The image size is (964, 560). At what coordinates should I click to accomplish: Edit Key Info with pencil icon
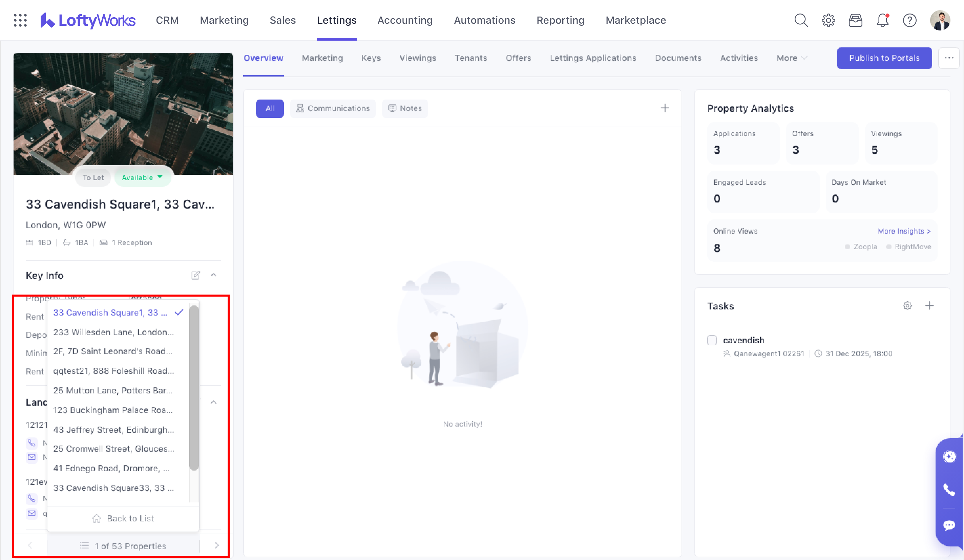195,275
